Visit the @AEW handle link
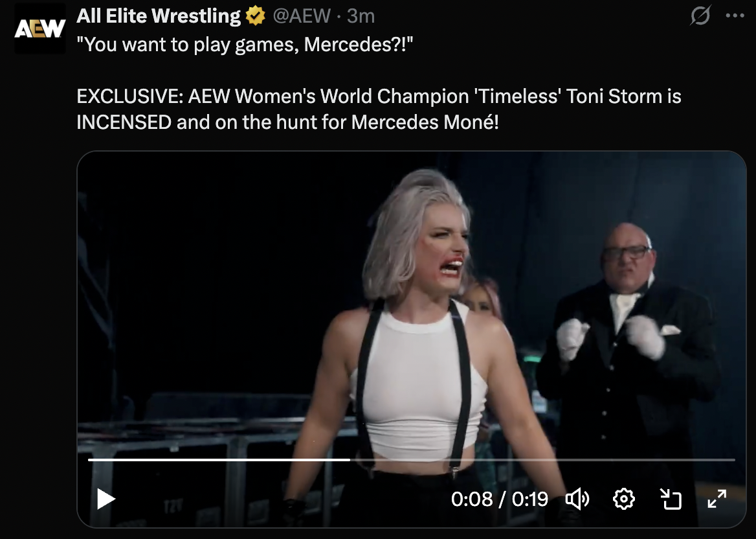 302,16
